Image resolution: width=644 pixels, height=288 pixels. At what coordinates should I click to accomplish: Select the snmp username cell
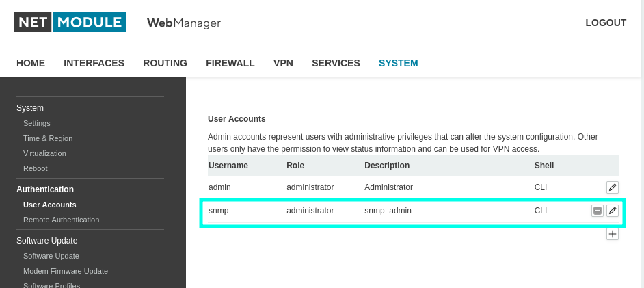point(219,211)
